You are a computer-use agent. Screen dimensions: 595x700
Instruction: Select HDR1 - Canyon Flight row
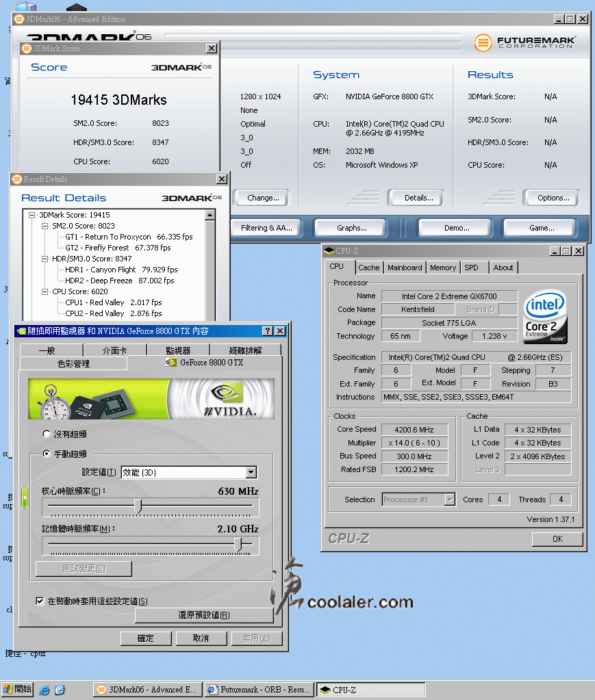pos(121,270)
